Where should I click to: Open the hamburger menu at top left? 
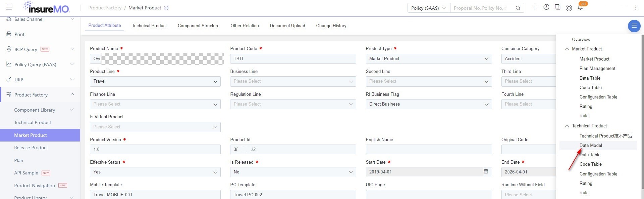[9, 7]
